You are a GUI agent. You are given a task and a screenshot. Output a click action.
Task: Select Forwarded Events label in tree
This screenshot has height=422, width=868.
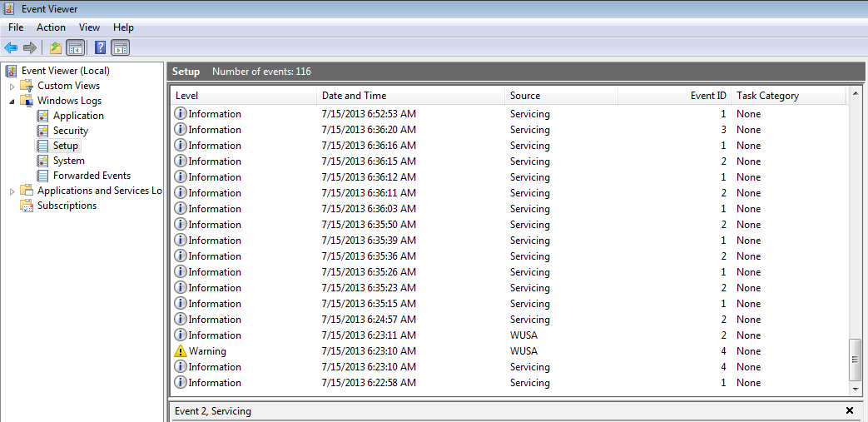coord(92,176)
